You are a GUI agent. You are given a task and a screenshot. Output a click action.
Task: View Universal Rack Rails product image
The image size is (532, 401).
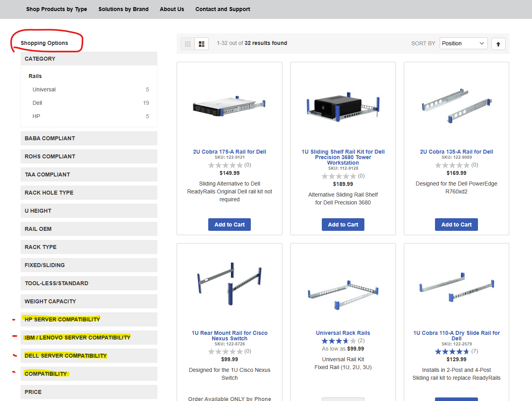pyautogui.click(x=343, y=295)
